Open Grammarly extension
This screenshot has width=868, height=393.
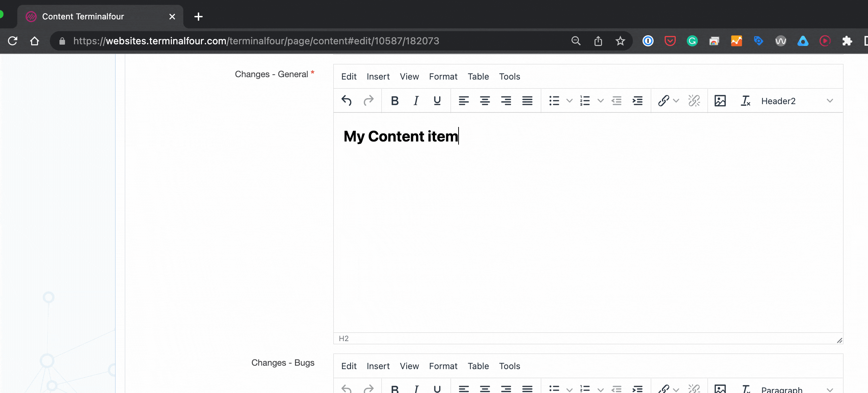(692, 41)
